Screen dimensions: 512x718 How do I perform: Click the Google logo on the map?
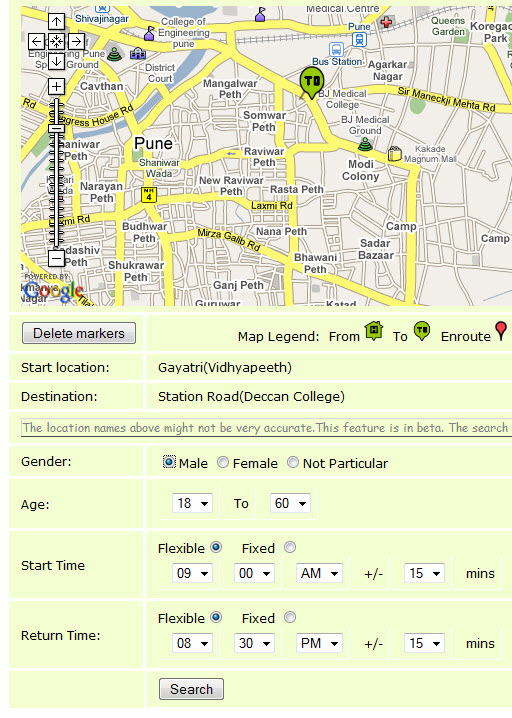coord(54,291)
